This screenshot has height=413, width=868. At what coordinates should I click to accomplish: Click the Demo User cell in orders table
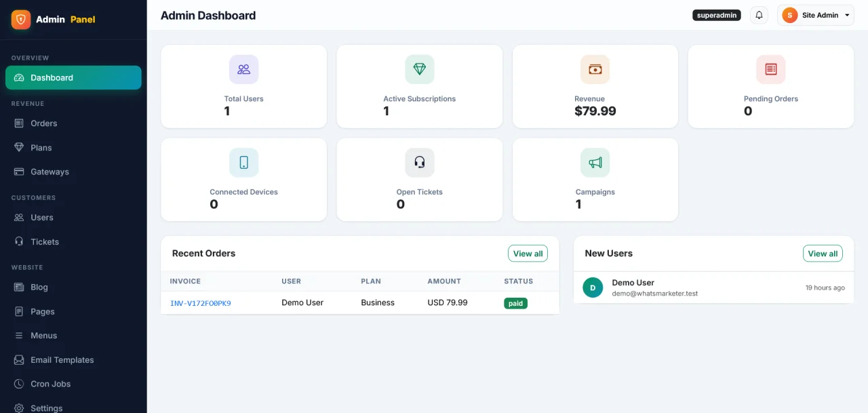coord(302,302)
